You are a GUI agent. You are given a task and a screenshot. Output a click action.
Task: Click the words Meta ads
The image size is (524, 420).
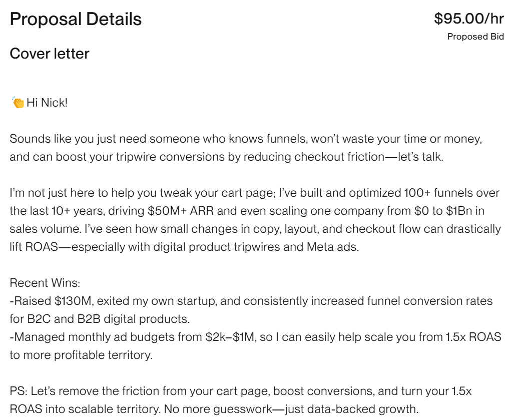333,247
